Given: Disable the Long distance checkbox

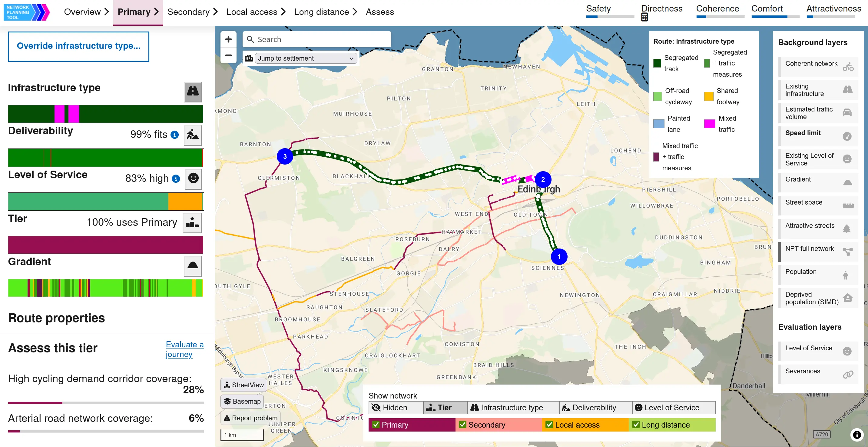Looking at the screenshot, I should click(x=636, y=424).
